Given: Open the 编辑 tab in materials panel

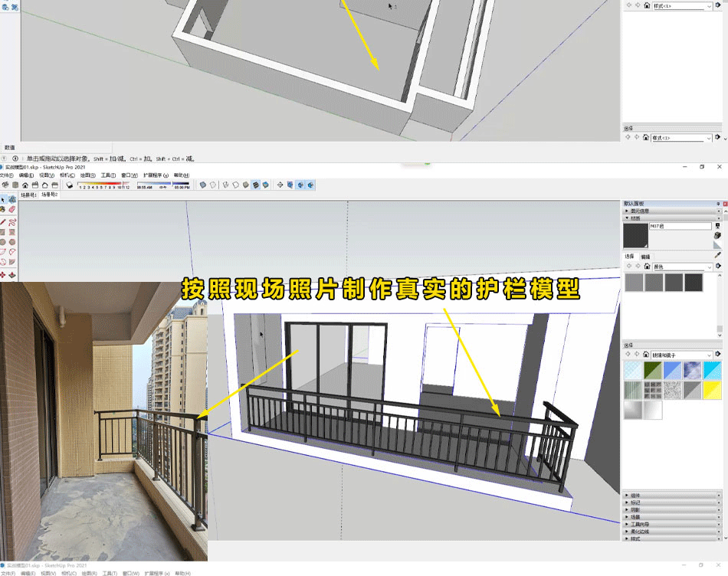Looking at the screenshot, I should click(645, 257).
